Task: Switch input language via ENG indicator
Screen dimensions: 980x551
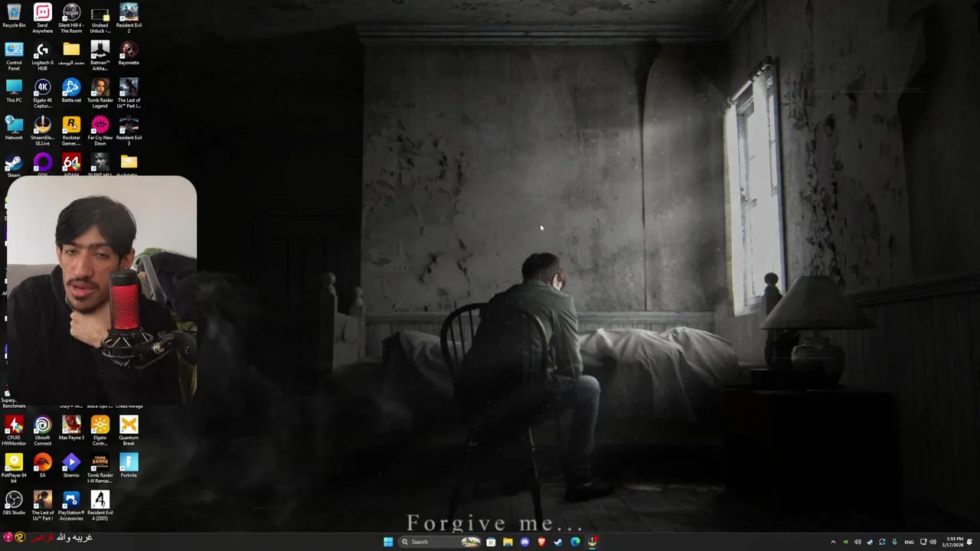Action: coord(909,542)
